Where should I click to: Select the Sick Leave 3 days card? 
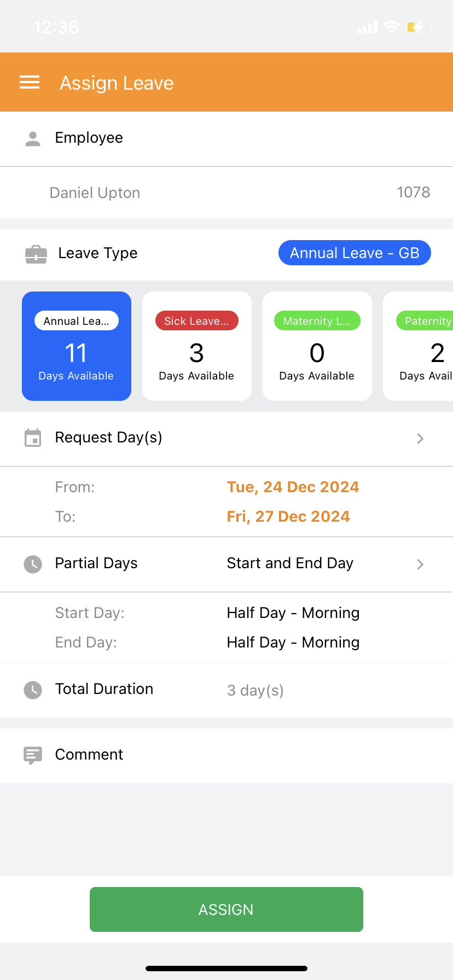(197, 346)
